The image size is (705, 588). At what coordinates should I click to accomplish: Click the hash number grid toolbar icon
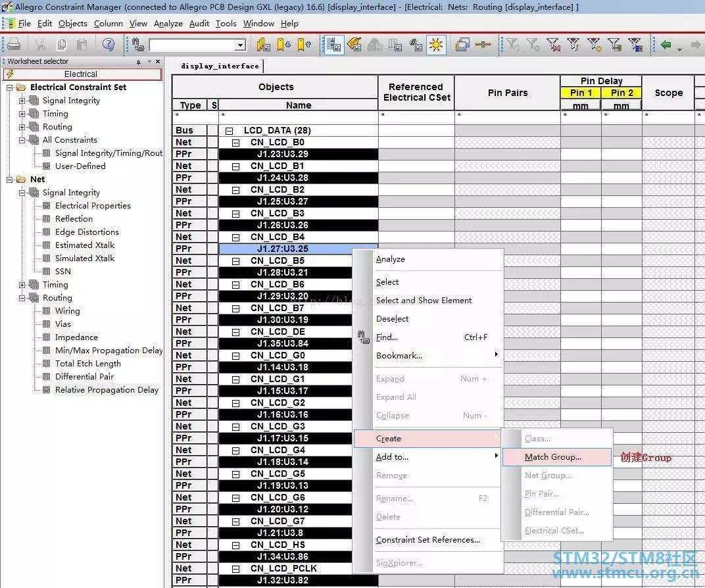[x=416, y=45]
